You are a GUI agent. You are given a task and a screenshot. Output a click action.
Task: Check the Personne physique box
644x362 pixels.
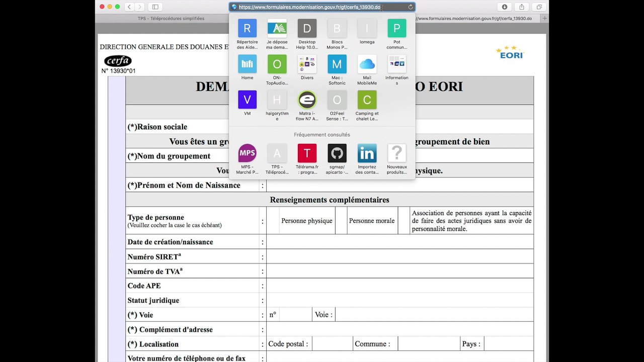[x=272, y=221]
